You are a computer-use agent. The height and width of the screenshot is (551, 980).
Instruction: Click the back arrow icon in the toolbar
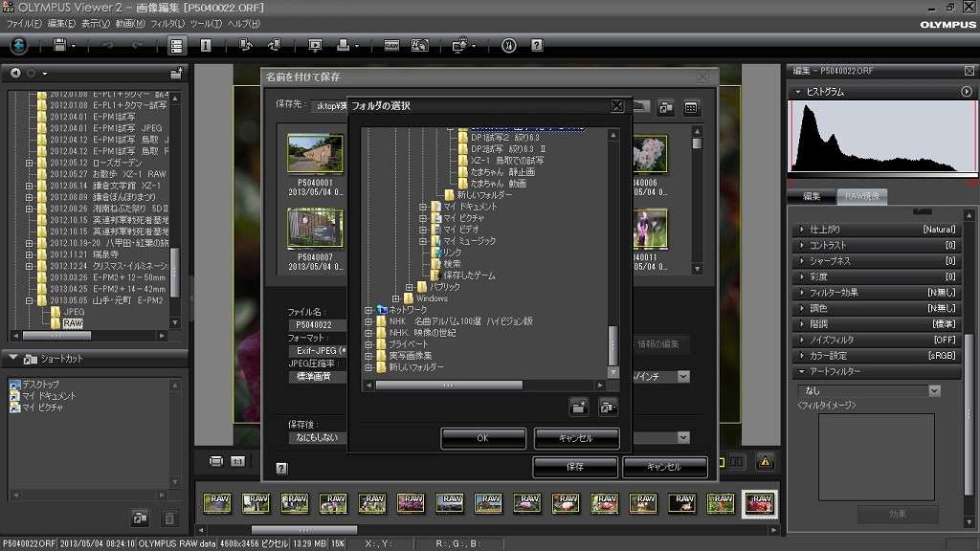point(19,45)
